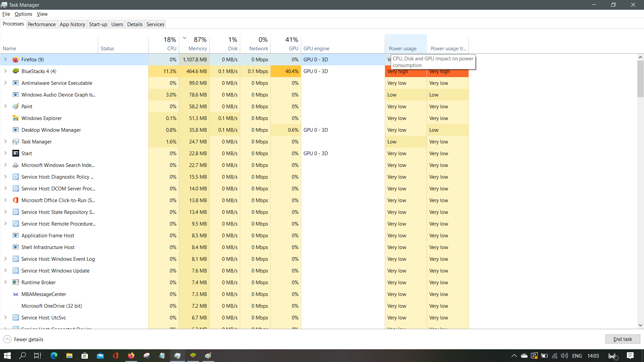Open the Wi-Fi network icon in tray

coord(554,356)
